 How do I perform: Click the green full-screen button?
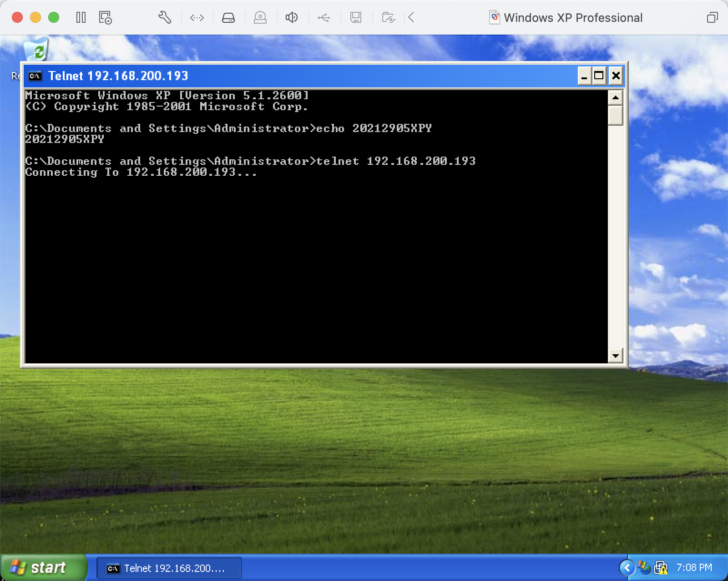coord(54,18)
